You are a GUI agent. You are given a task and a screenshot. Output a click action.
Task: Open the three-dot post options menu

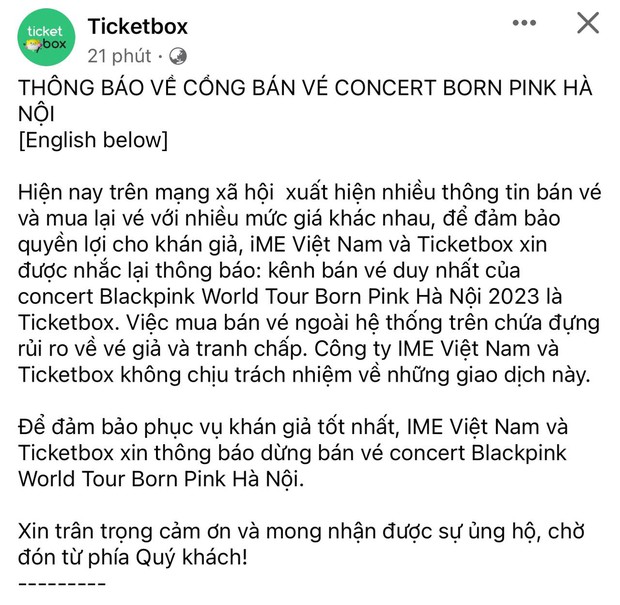pyautogui.click(x=530, y=23)
